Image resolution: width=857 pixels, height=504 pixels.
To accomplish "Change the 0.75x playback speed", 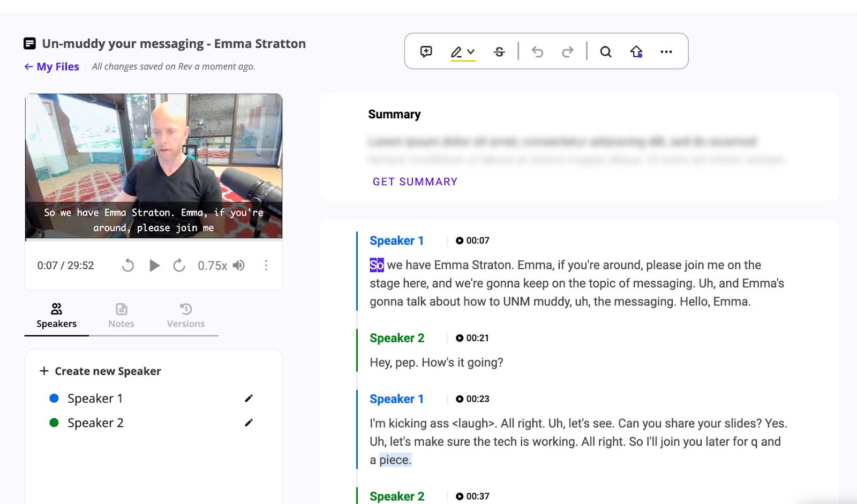I will [212, 266].
